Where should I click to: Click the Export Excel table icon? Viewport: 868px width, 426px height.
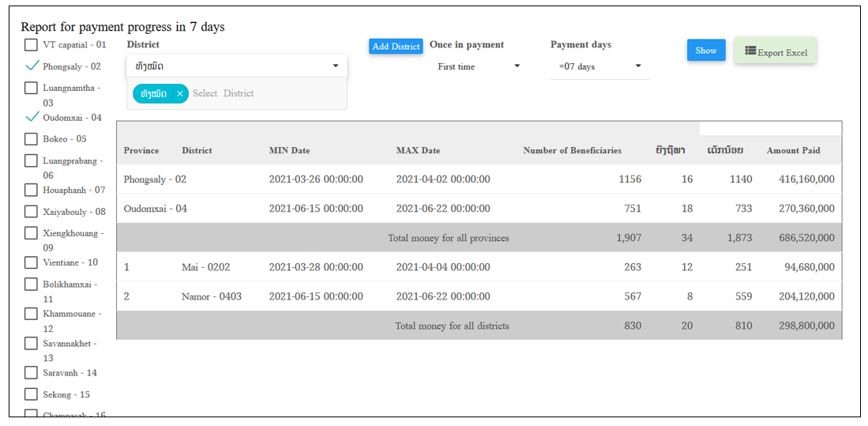tap(750, 51)
